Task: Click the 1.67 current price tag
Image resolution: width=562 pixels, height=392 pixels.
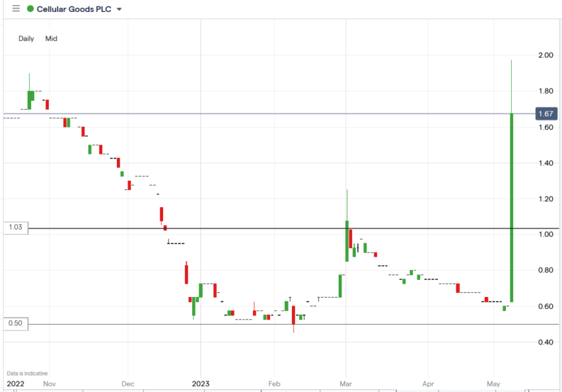Action: (x=546, y=113)
